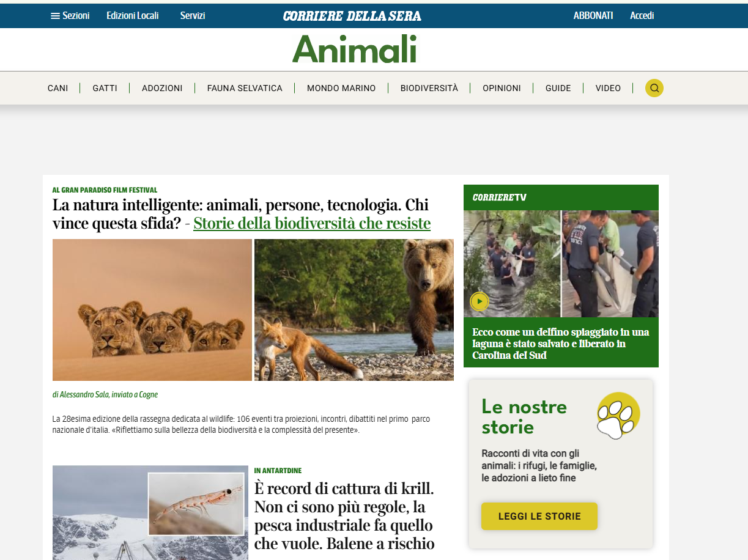Image resolution: width=748 pixels, height=560 pixels.
Task: Click Accedi to log in
Action: click(642, 16)
